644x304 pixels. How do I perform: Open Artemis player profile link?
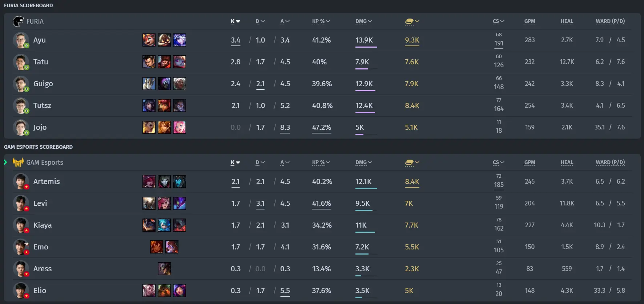(x=47, y=181)
